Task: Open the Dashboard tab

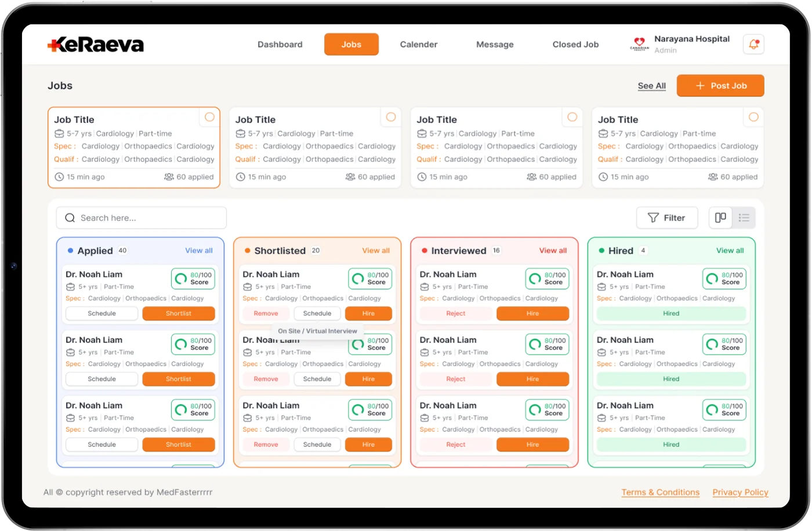Action: coord(280,44)
